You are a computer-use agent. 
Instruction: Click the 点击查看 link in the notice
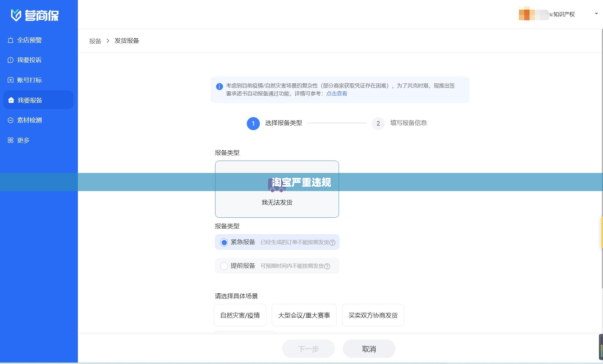tap(337, 94)
